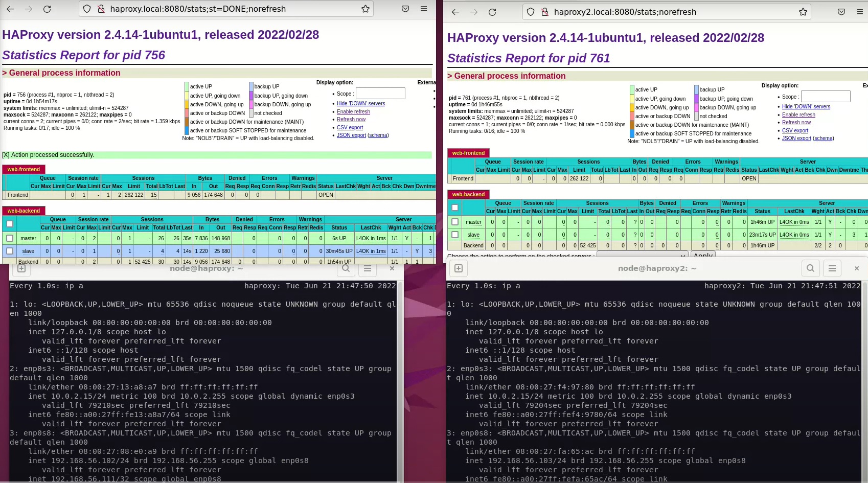This screenshot has width=868, height=483.
Task: Open a new tab in node@haproxy terminal
Action: click(21, 268)
